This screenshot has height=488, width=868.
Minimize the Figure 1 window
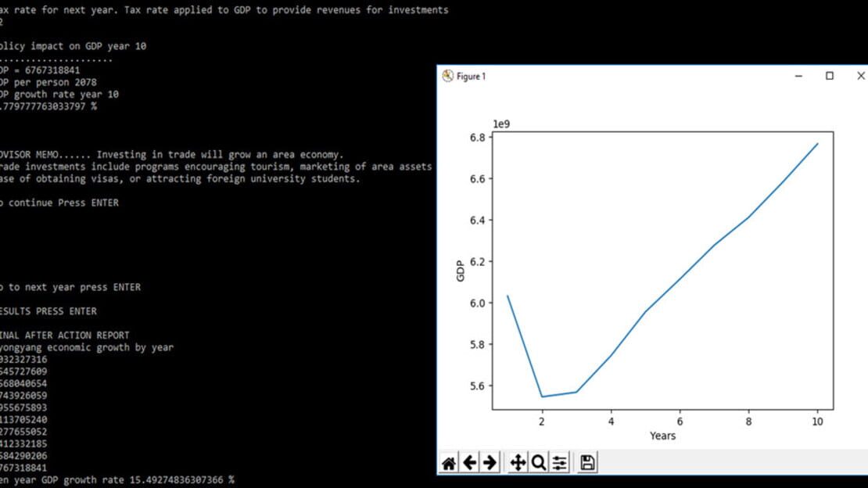coord(798,76)
